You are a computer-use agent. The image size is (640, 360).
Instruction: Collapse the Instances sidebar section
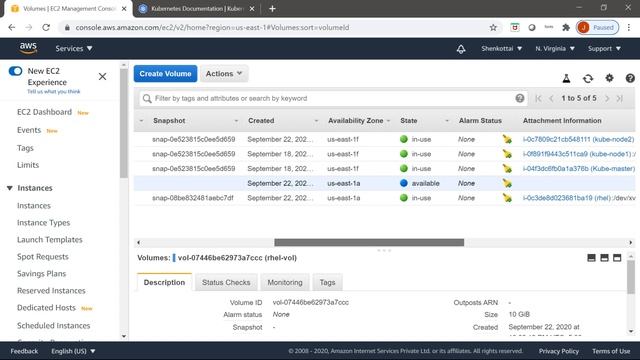(x=10, y=188)
